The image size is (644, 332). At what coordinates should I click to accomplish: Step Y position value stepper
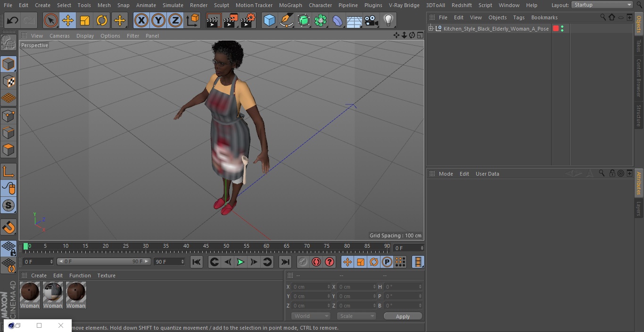point(329,296)
